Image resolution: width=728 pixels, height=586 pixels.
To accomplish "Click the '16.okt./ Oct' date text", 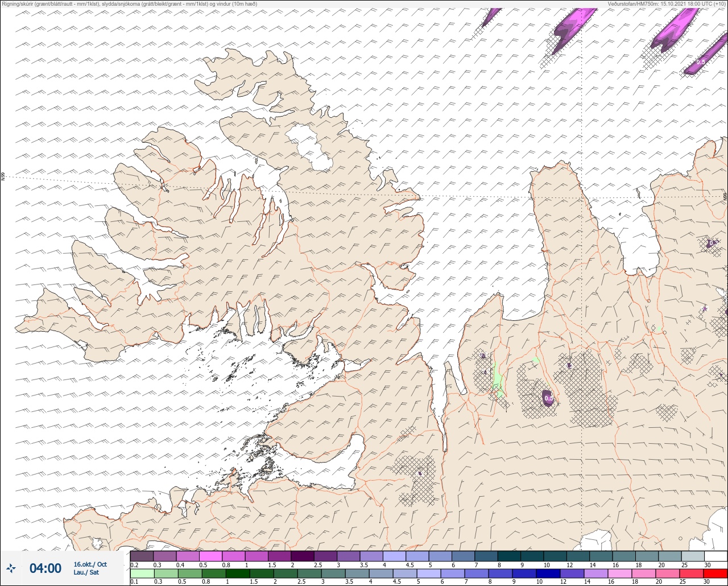I will pyautogui.click(x=90, y=564).
